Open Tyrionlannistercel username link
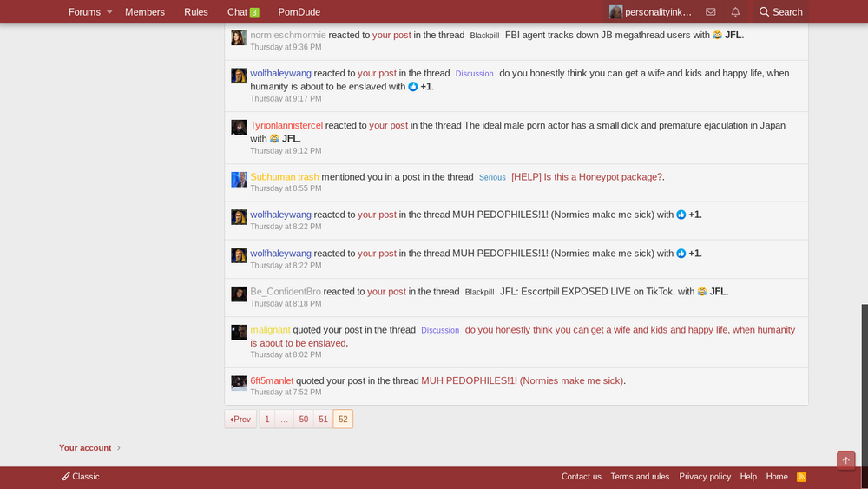The image size is (868, 489). click(286, 125)
